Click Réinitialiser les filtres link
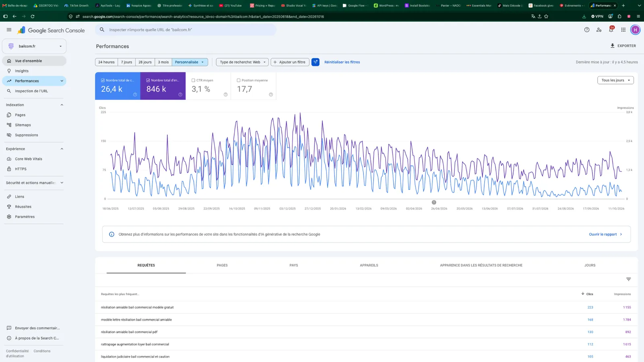The width and height of the screenshot is (644, 362). point(342,62)
